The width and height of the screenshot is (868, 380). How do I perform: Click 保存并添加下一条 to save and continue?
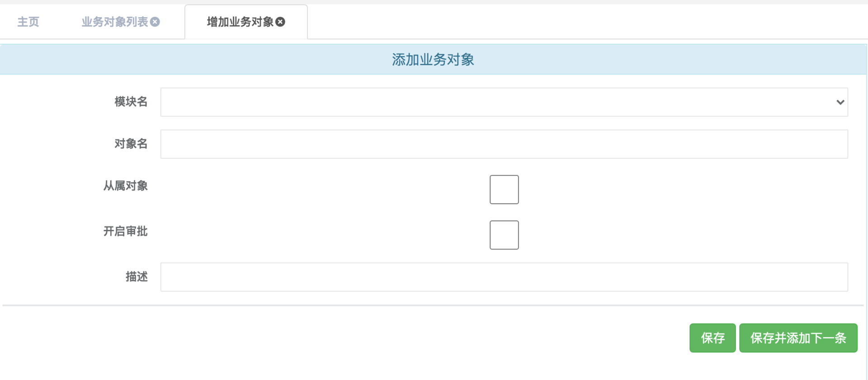798,338
